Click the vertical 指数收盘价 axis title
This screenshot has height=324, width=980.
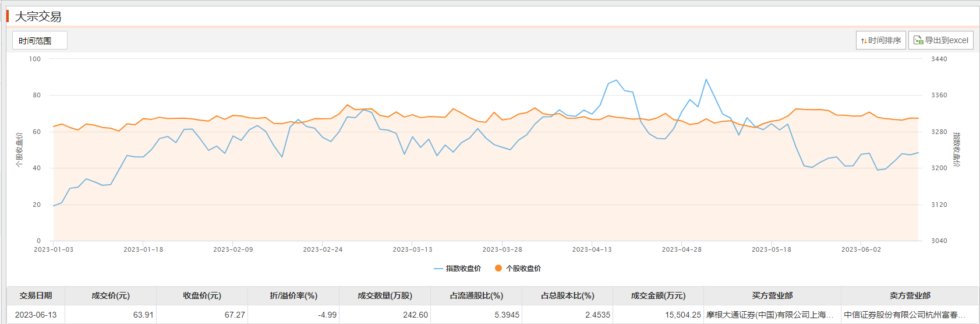[x=956, y=150]
